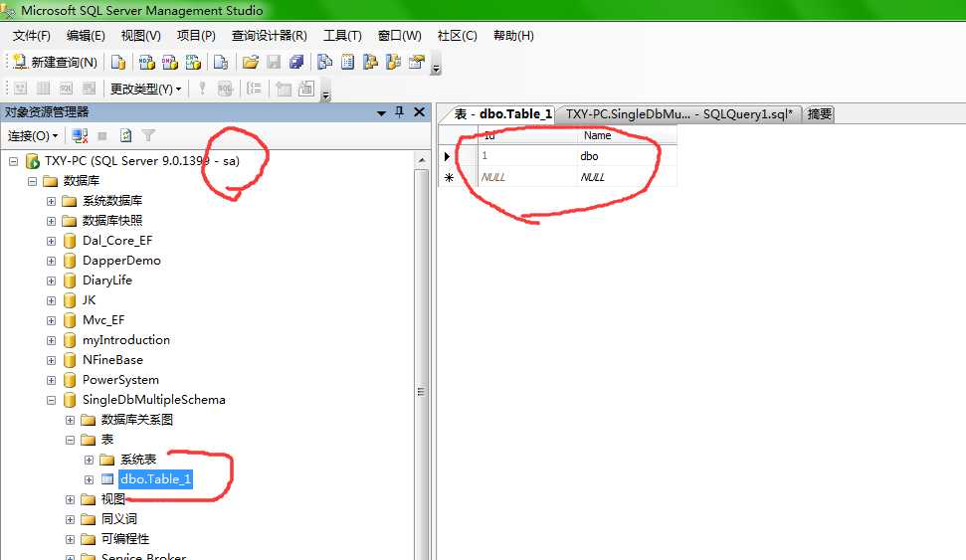Image resolution: width=966 pixels, height=560 pixels.
Task: Open the Help (帮助) menu
Action: tap(513, 36)
